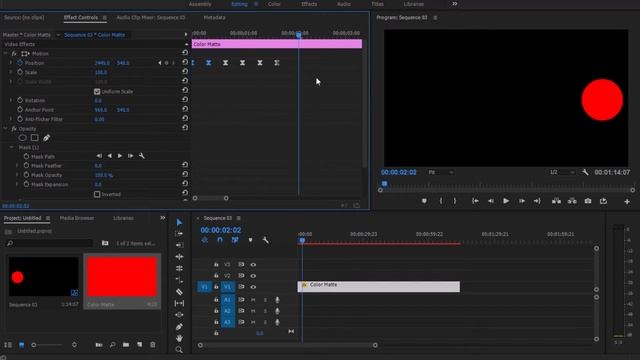Collapse the Opacity effect group

[5, 129]
